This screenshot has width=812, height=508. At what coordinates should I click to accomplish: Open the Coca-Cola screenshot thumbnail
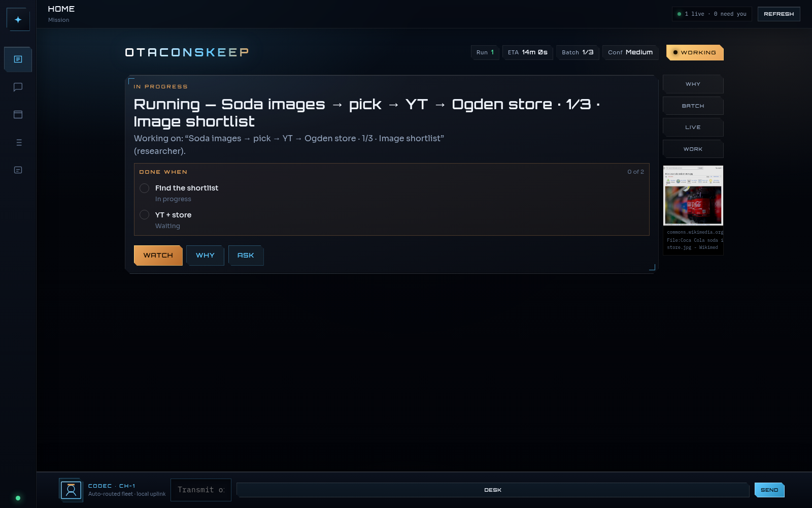click(x=693, y=196)
